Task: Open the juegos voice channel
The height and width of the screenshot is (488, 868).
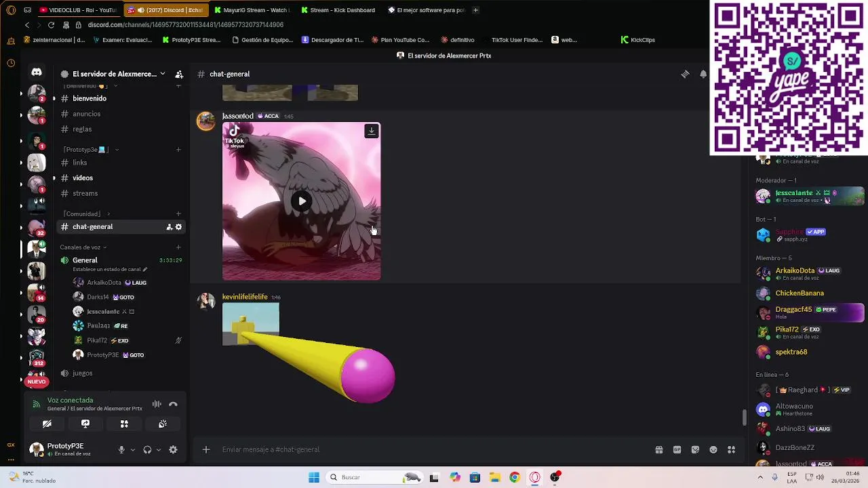Action: (121, 373)
